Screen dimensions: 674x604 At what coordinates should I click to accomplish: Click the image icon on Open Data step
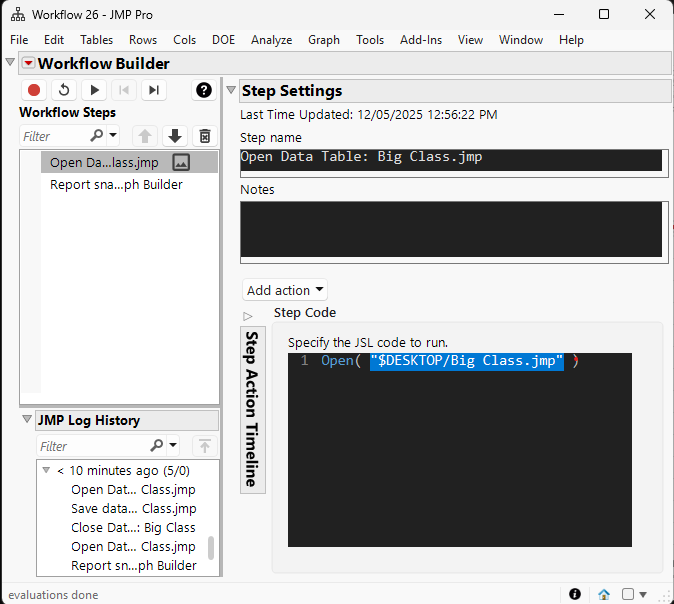click(x=181, y=162)
